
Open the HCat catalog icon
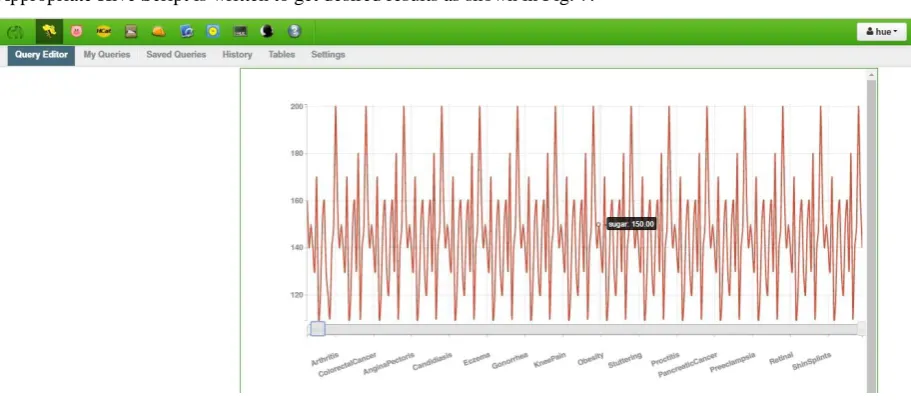[x=104, y=31]
